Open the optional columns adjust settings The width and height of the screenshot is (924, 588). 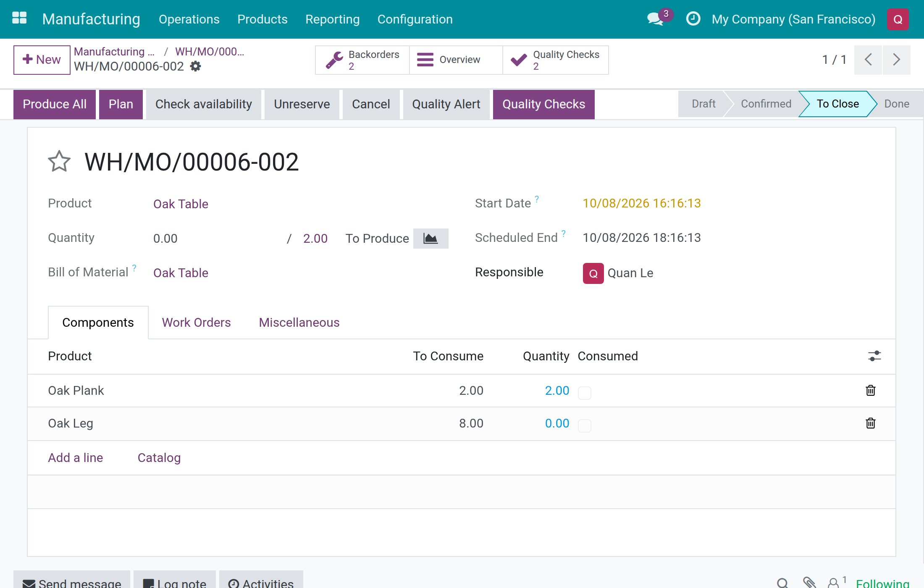874,356
